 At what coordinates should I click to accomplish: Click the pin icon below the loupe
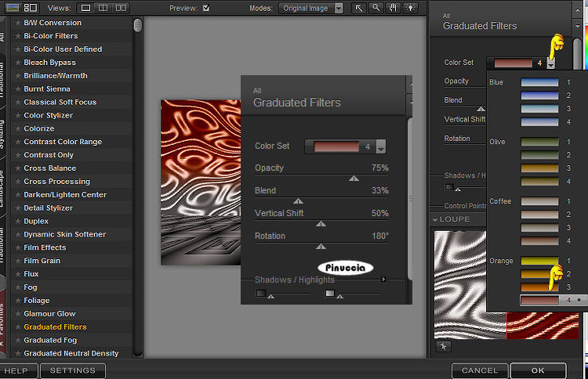443,346
